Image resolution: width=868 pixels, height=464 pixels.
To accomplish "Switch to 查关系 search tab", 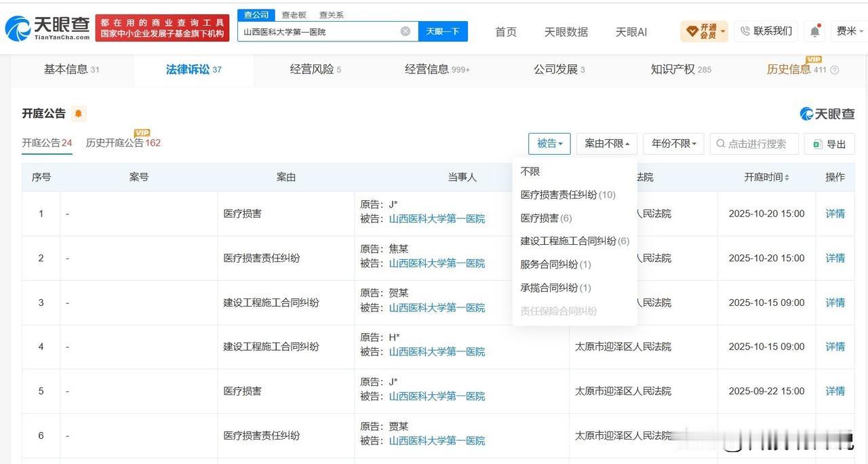I will pos(331,15).
